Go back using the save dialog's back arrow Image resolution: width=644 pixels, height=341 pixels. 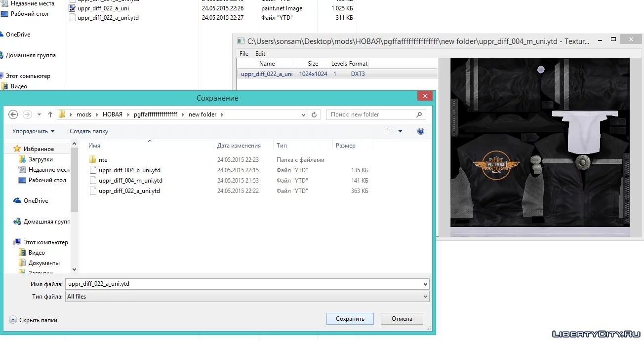coord(13,114)
